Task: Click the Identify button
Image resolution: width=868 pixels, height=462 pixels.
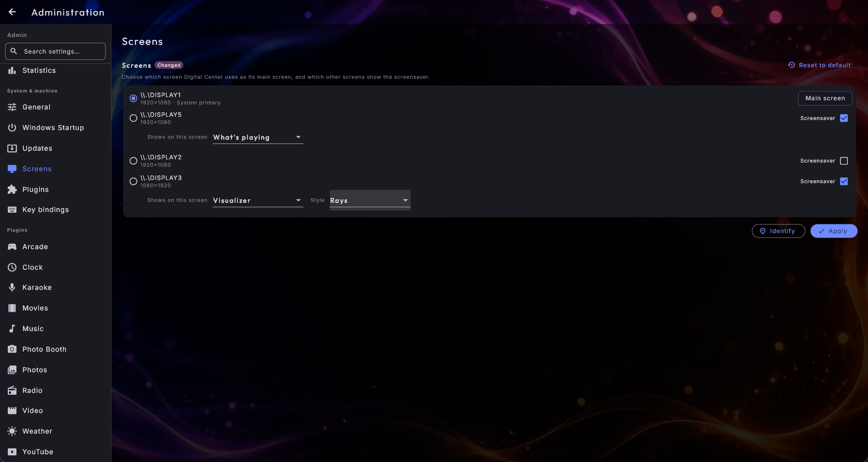Action: 778,231
